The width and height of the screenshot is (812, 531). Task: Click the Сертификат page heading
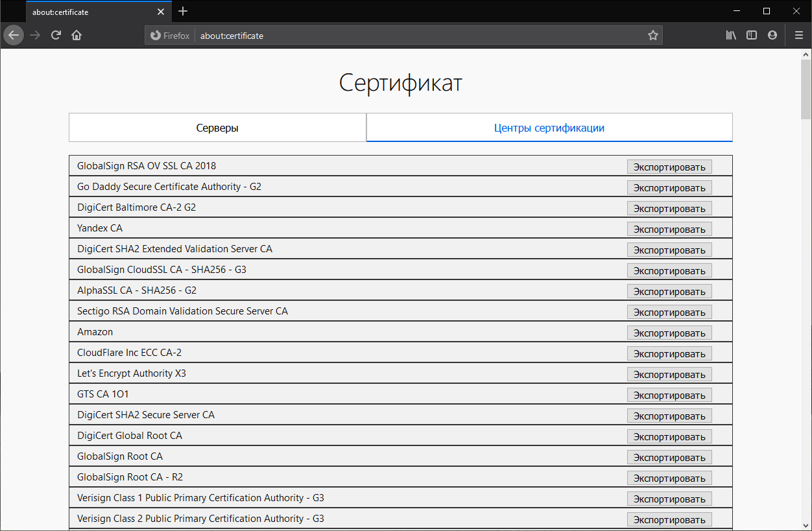click(x=401, y=84)
